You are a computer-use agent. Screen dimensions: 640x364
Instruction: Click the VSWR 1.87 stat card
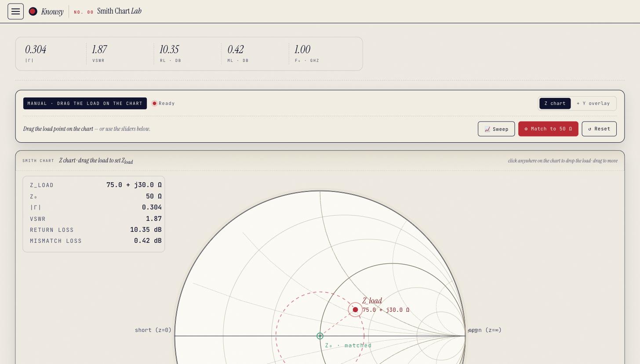pyautogui.click(x=120, y=54)
